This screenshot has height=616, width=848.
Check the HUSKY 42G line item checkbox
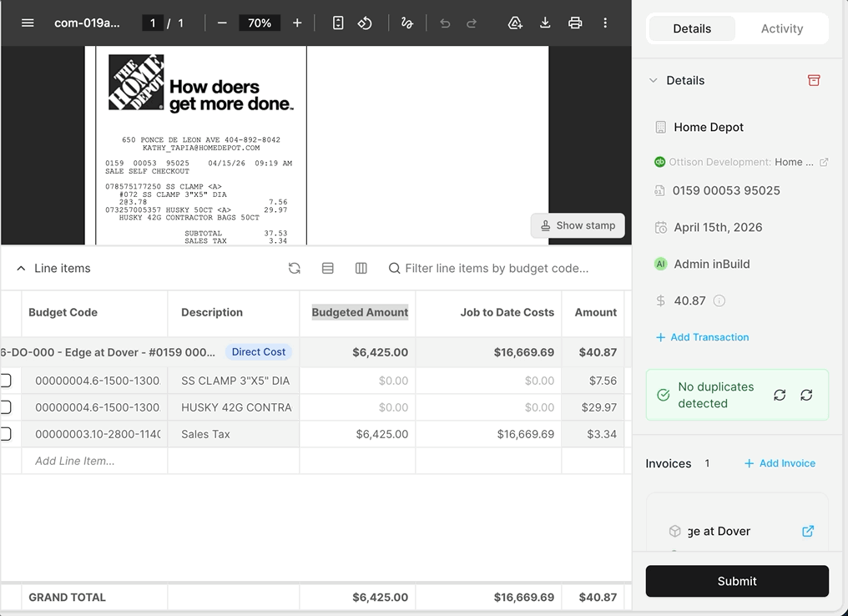point(5,407)
